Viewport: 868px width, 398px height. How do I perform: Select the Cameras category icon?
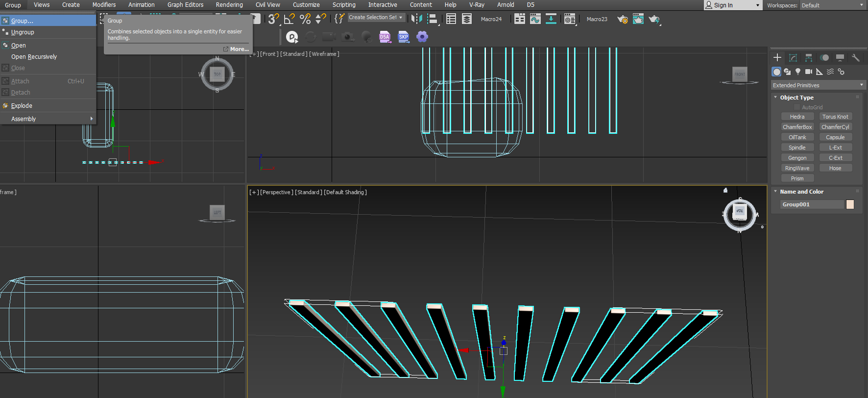coord(809,72)
